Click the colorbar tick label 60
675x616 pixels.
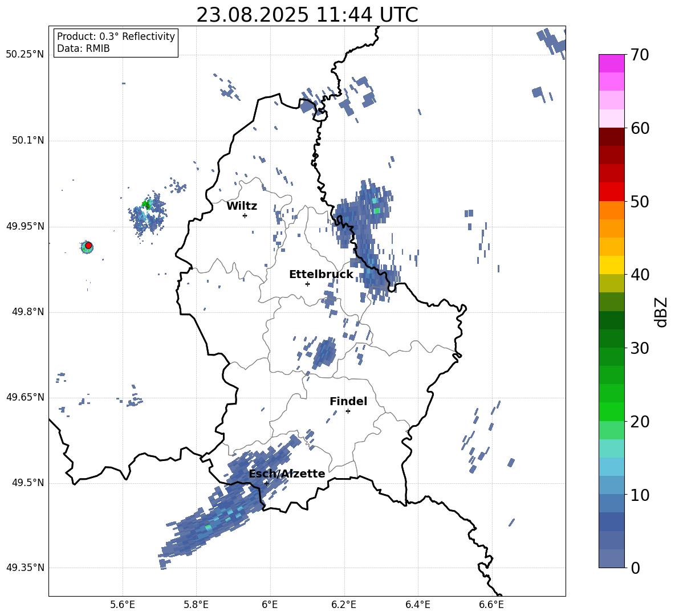pyautogui.click(x=640, y=128)
